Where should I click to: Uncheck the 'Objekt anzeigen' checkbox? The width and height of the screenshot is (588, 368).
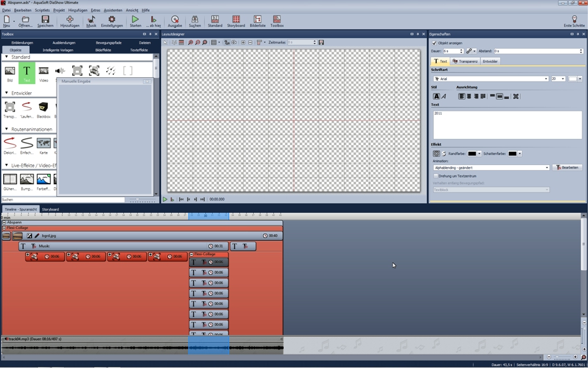[434, 43]
